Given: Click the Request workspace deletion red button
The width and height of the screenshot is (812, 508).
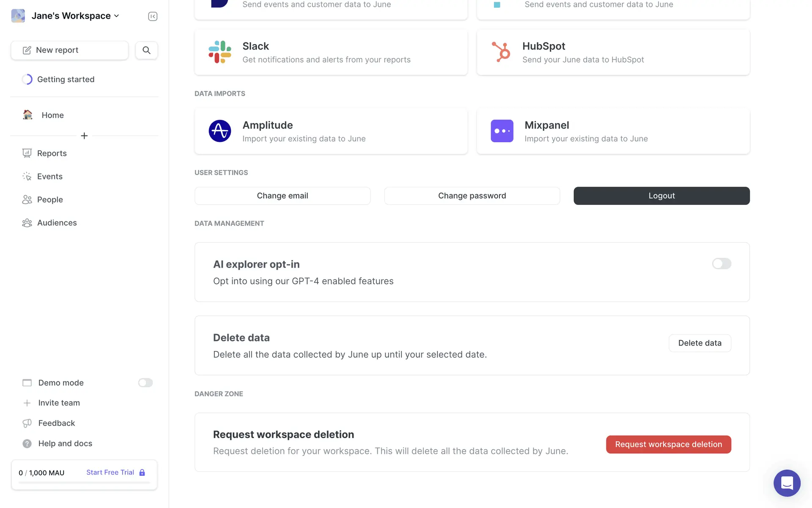Looking at the screenshot, I should pyautogui.click(x=668, y=444).
